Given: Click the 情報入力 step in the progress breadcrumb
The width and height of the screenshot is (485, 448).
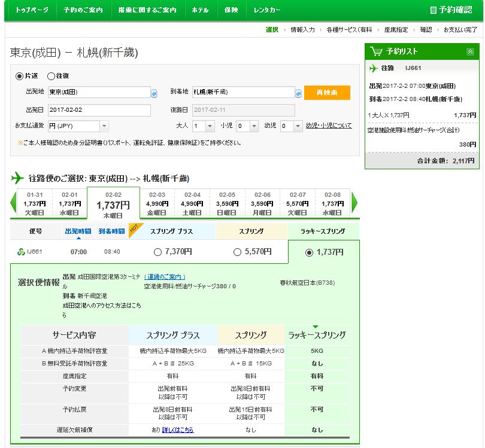Looking at the screenshot, I should pyautogui.click(x=302, y=30).
